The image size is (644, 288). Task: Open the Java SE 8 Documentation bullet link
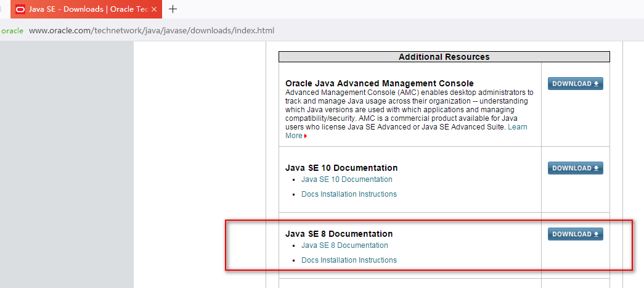[x=344, y=245]
